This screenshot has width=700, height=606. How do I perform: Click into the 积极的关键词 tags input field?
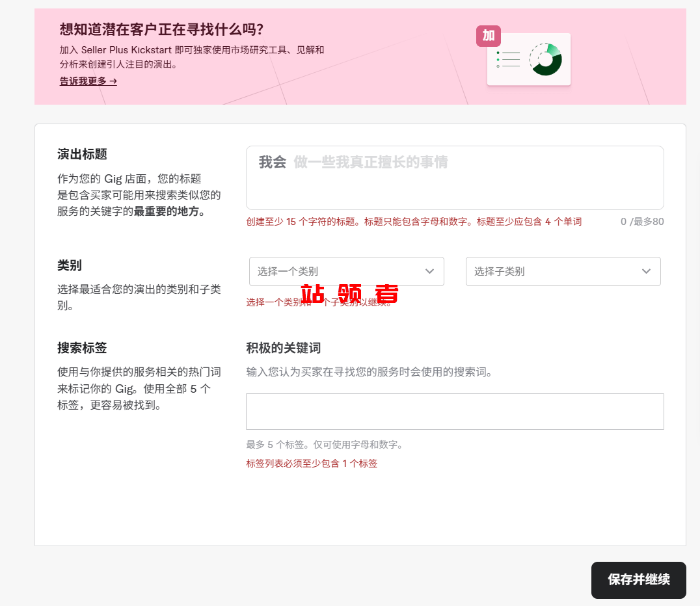point(454,412)
